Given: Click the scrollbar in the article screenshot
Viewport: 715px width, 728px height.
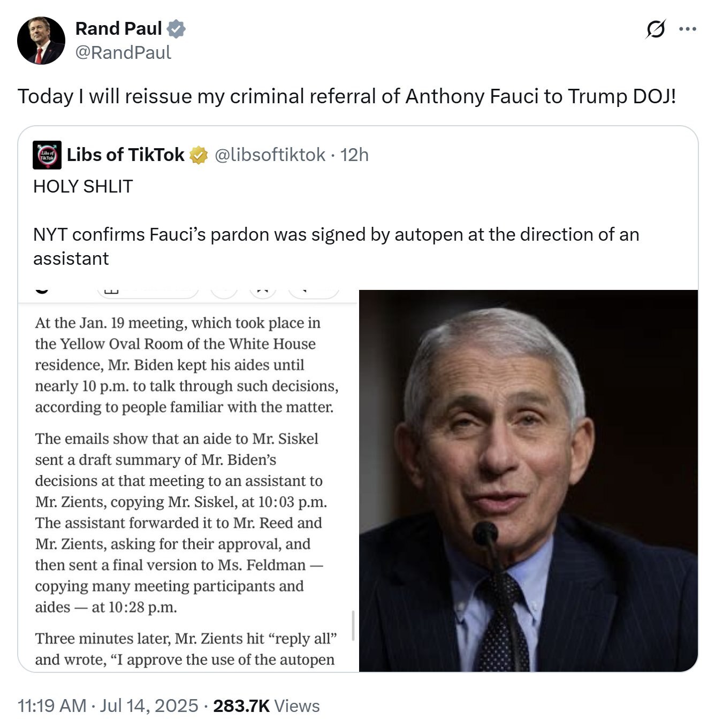Looking at the screenshot, I should [x=353, y=625].
